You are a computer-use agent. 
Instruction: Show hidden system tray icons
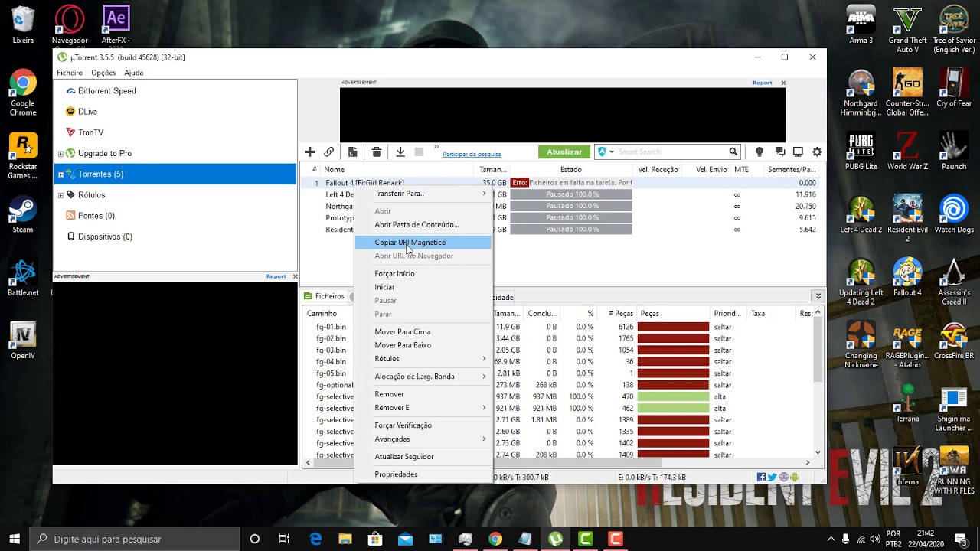[831, 539]
